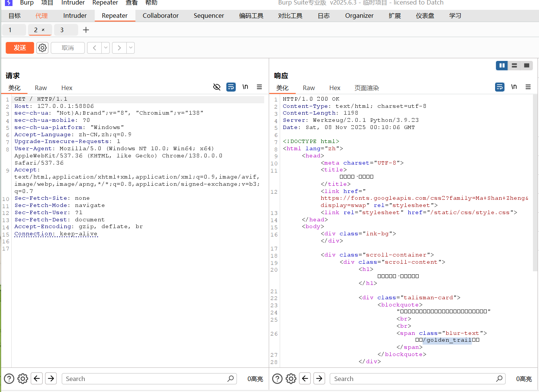Open the Intruder menu in menu bar
The width and height of the screenshot is (539, 392).
click(x=73, y=3)
